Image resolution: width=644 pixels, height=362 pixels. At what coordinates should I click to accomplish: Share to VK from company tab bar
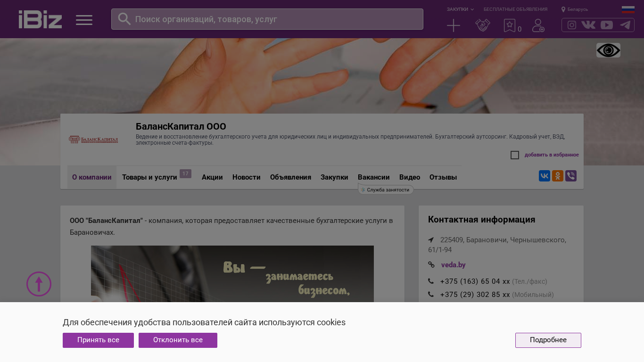[x=545, y=176]
